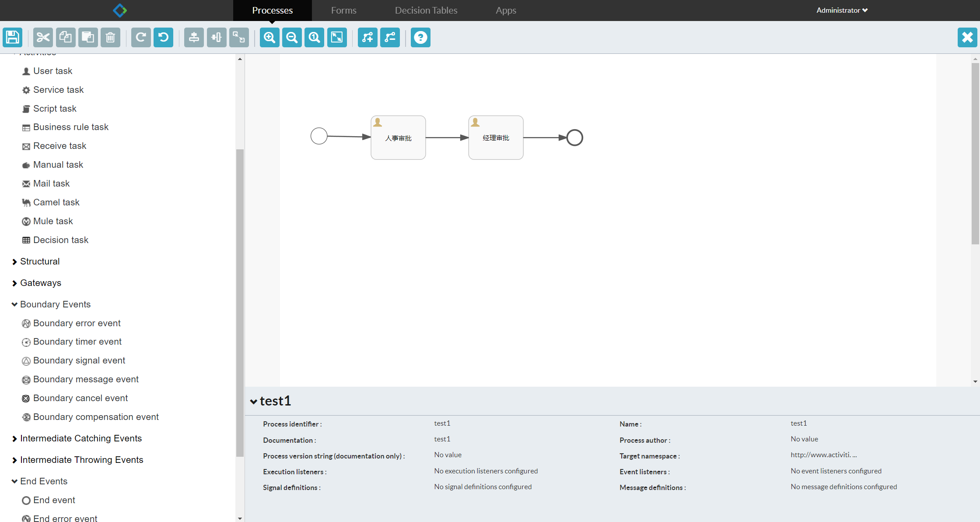Switch to the Forms tab
Viewport: 980px width, 522px height.
tap(343, 10)
